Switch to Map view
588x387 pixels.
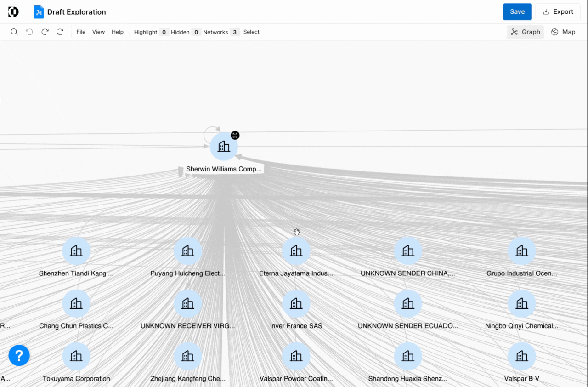click(x=563, y=32)
